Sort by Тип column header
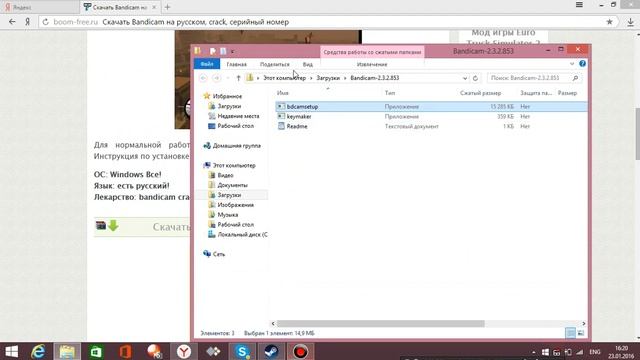Screen dimensions: 640x360 (x=390, y=93)
